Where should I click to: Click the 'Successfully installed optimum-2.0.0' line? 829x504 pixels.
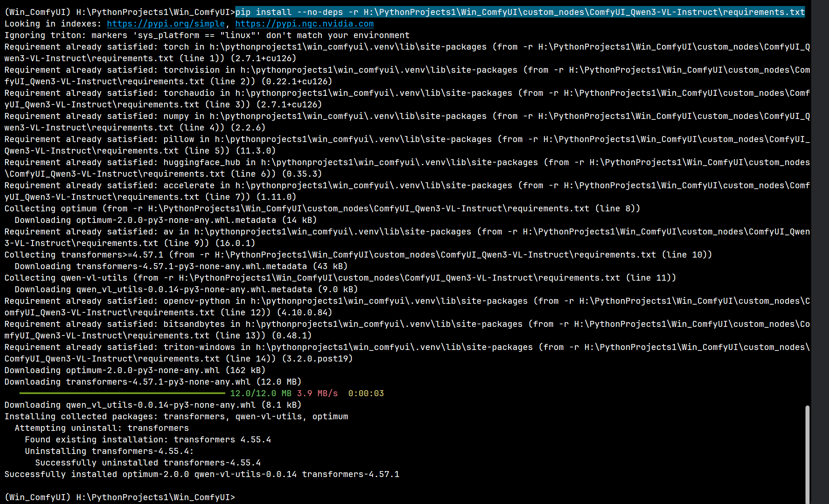(x=202, y=474)
